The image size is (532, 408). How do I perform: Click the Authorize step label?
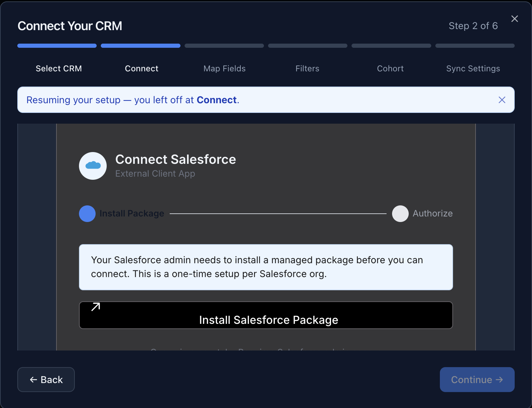433,213
